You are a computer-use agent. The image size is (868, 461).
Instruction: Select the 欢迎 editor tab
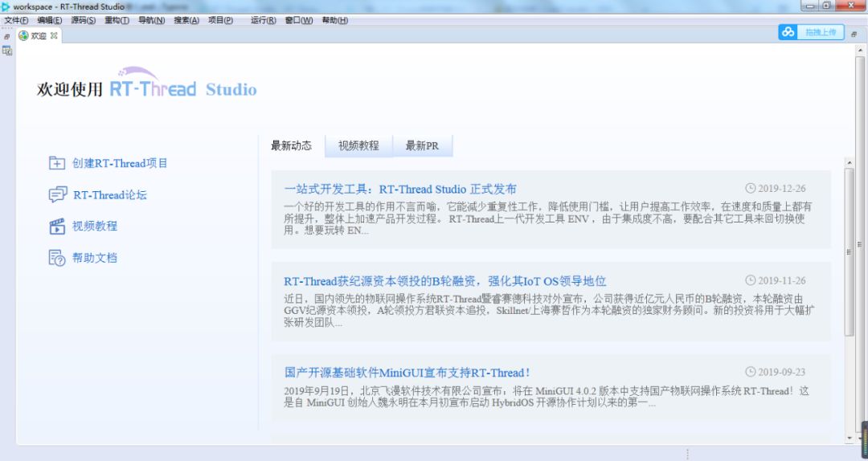click(39, 35)
